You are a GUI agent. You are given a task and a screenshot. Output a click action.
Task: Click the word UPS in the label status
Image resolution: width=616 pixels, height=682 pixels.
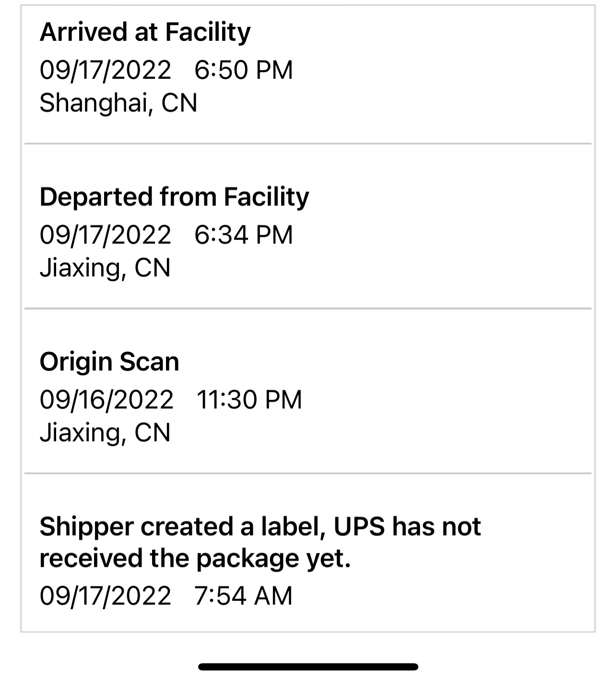(359, 526)
